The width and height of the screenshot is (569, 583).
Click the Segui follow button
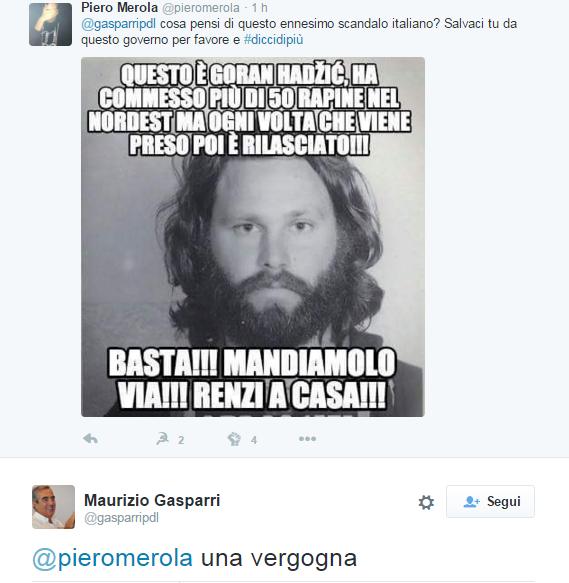[x=491, y=501]
